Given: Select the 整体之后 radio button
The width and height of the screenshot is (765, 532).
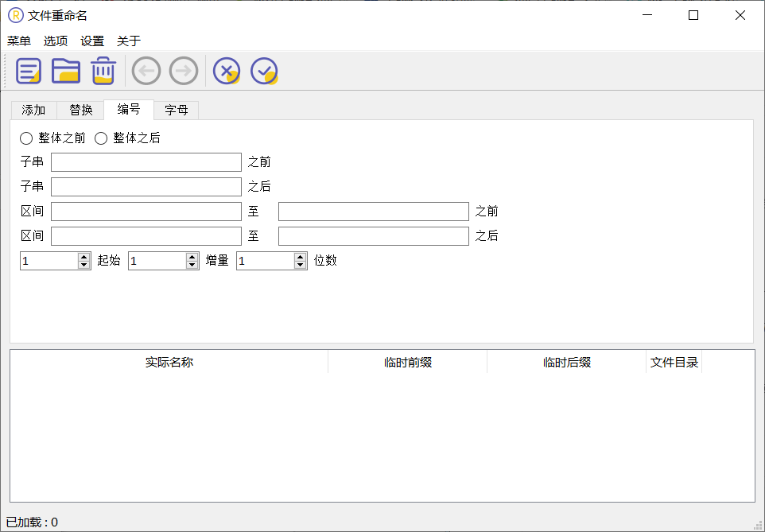Looking at the screenshot, I should pyautogui.click(x=101, y=138).
